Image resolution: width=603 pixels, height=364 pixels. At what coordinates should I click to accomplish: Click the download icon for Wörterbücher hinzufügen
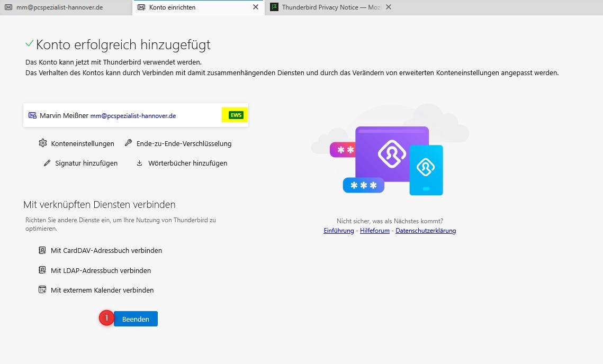140,163
